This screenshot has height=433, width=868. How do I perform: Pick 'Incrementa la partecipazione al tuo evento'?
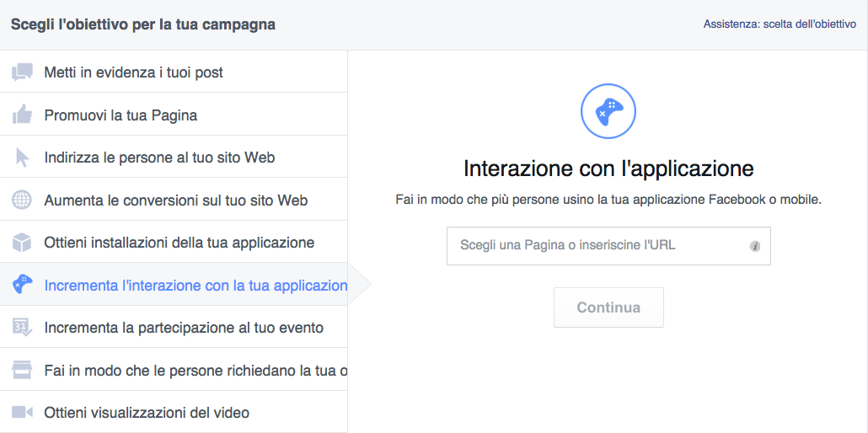[x=184, y=328]
